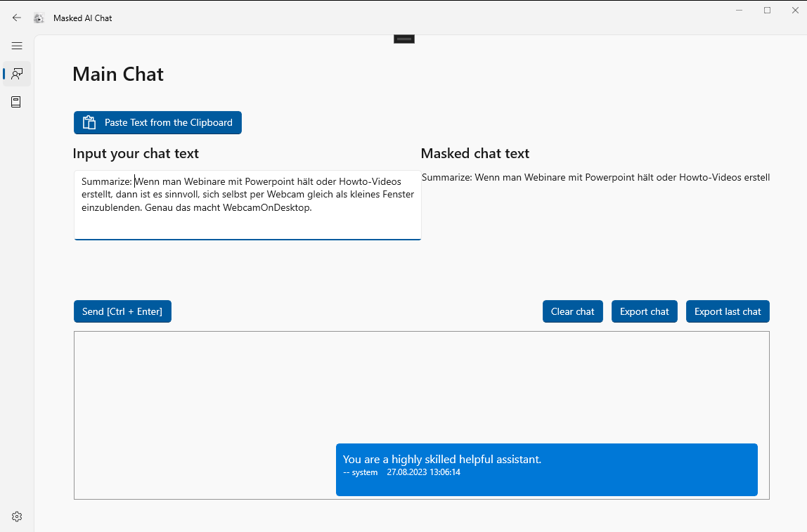Open the settings gear icon
Screen dimensions: 807x532
pyautogui.click(x=17, y=517)
